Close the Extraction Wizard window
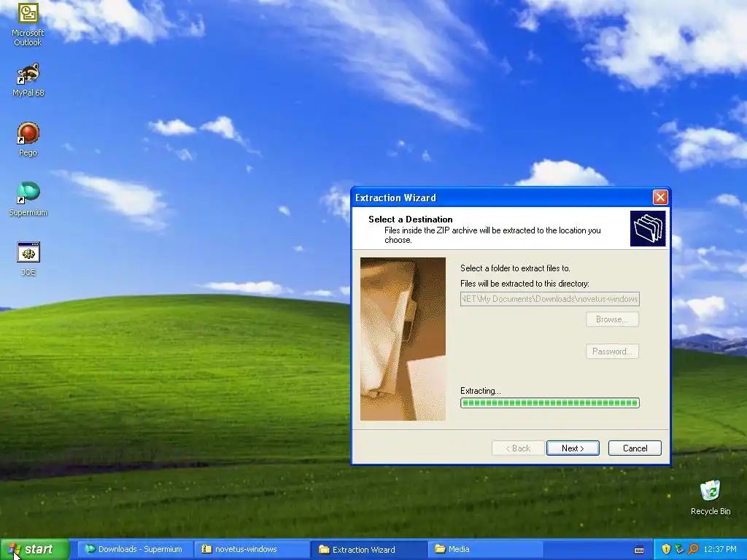 coord(659,197)
